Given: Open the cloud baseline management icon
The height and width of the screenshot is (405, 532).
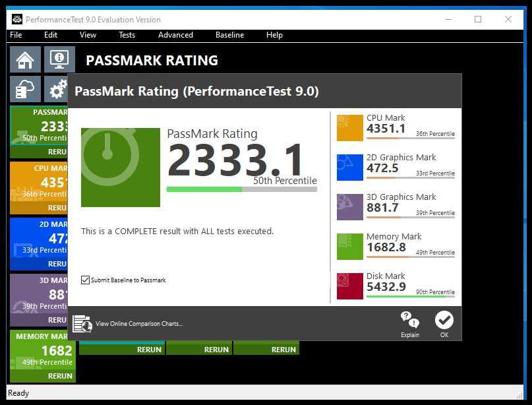Looking at the screenshot, I should coord(25,89).
